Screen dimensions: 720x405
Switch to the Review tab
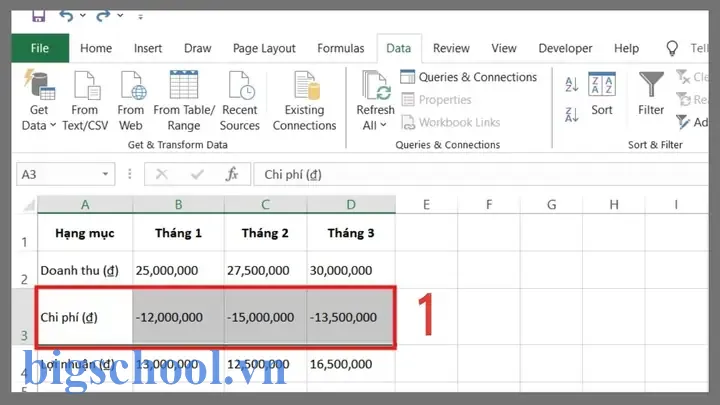click(451, 48)
